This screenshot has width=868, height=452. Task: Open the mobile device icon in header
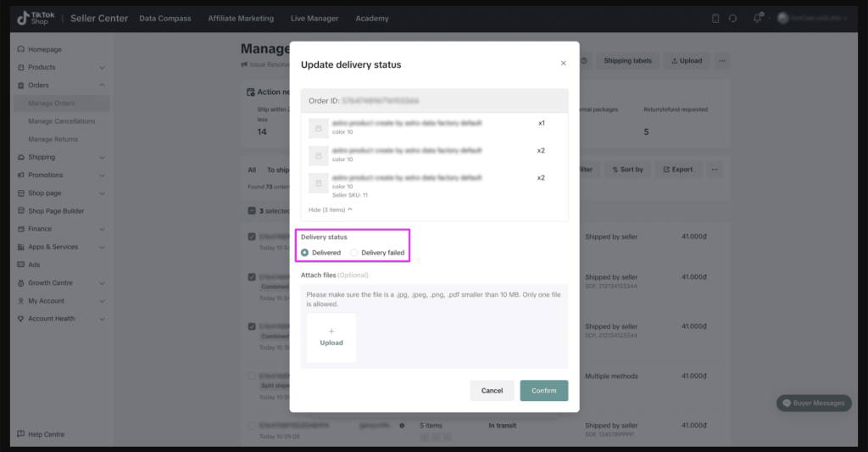(x=715, y=19)
